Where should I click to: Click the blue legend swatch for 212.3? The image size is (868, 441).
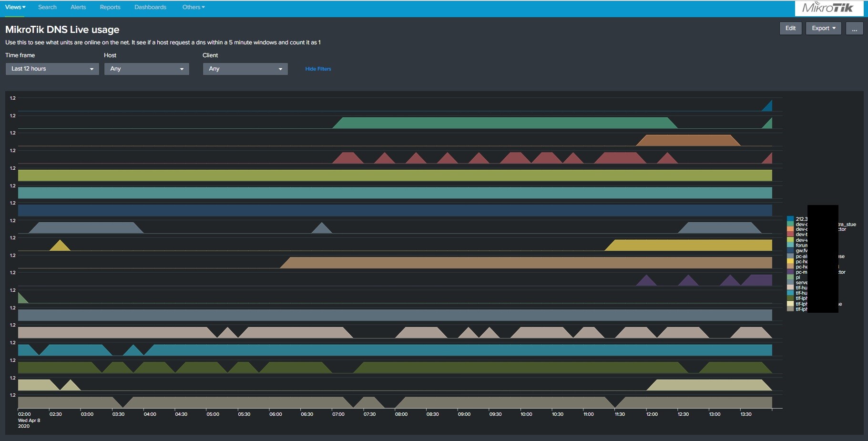click(790, 219)
